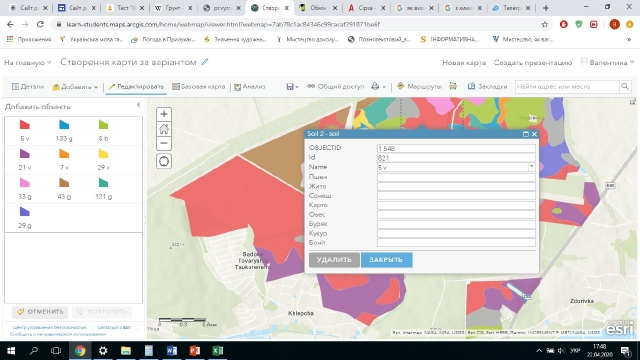Expand the Name dropdown list

[531, 167]
